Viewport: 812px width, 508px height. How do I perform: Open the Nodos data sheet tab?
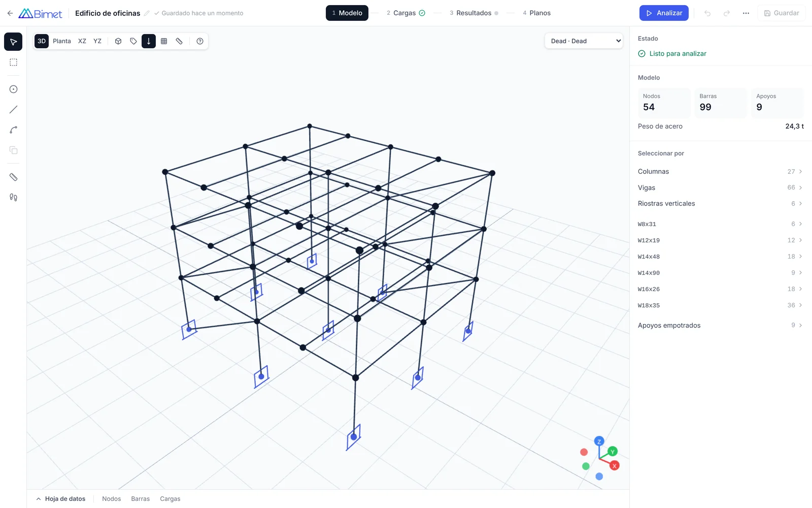112,499
